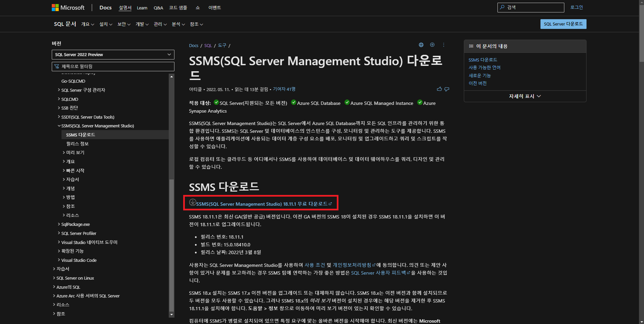Click SQL breadcrumb link
Viewport: 644px width, 324px height.
click(208, 45)
